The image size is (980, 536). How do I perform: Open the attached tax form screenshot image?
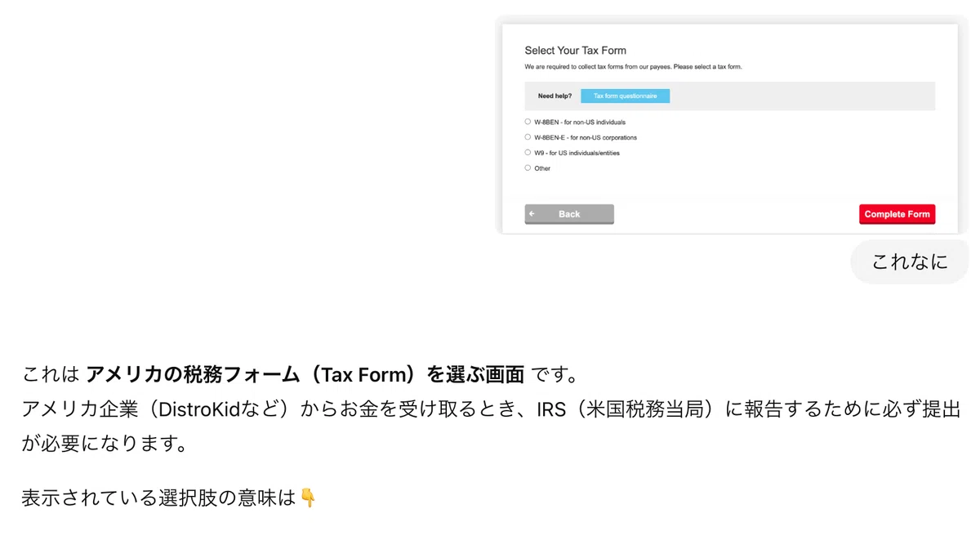coord(730,125)
